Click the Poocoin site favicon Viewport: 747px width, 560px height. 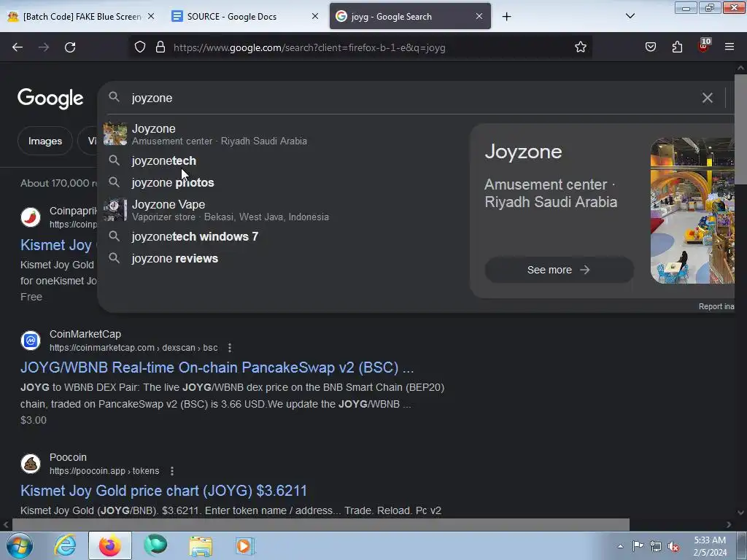pyautogui.click(x=31, y=463)
